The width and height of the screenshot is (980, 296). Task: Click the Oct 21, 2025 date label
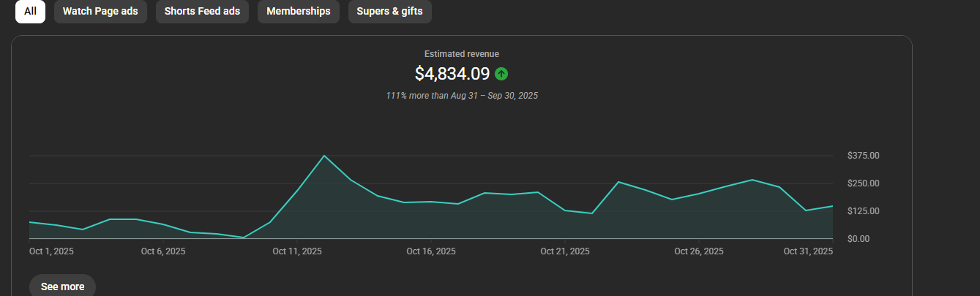pos(565,251)
